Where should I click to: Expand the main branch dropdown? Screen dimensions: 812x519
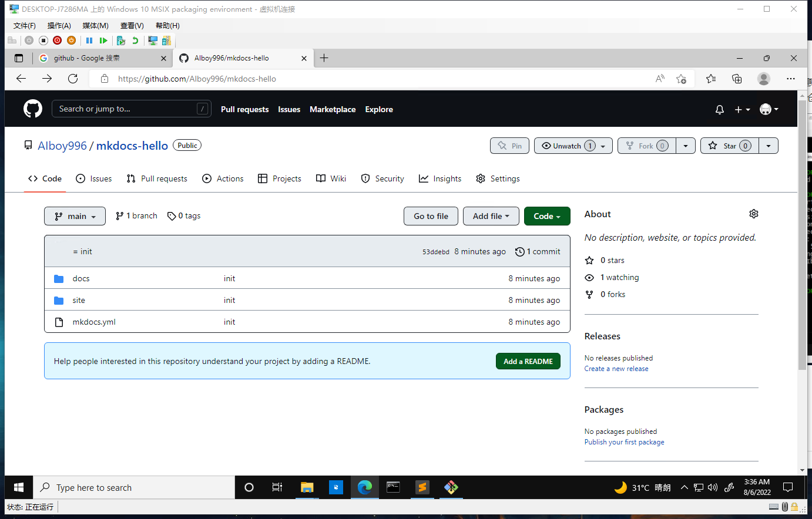click(x=75, y=216)
